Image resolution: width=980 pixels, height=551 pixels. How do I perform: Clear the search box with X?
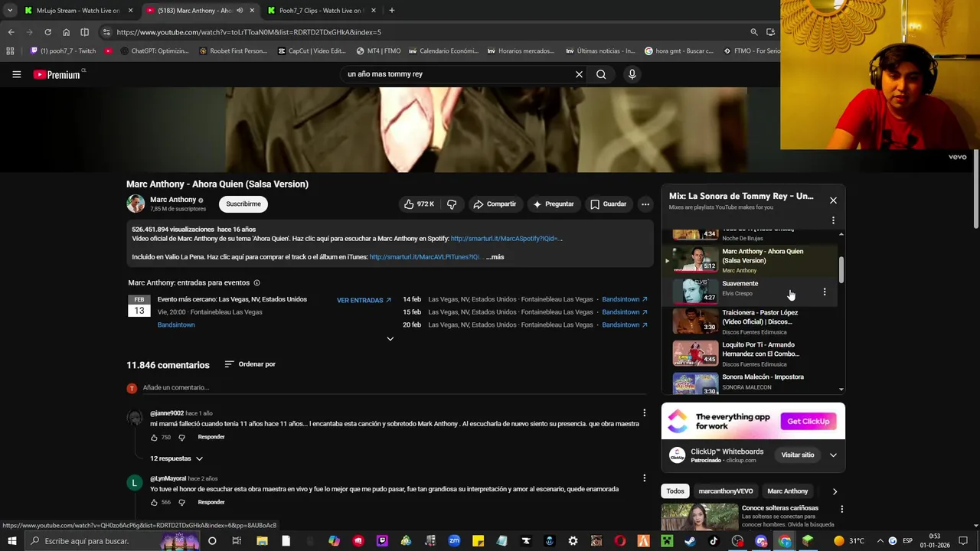point(579,74)
